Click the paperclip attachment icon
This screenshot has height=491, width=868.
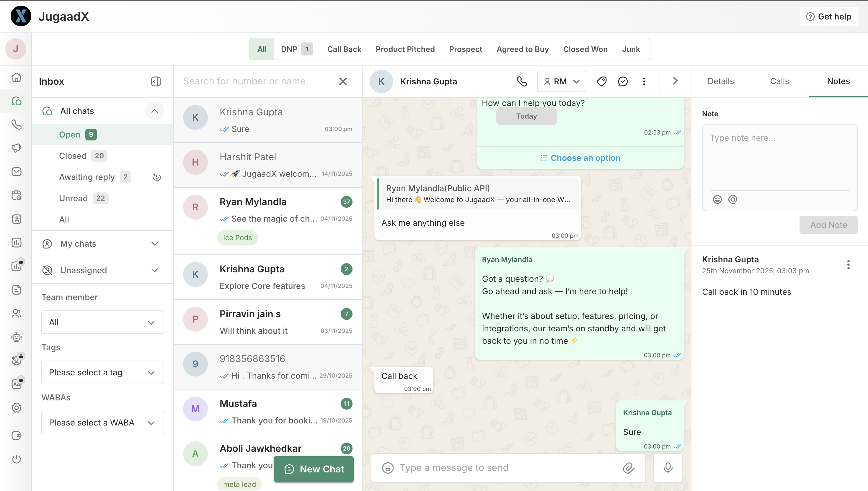pyautogui.click(x=629, y=468)
